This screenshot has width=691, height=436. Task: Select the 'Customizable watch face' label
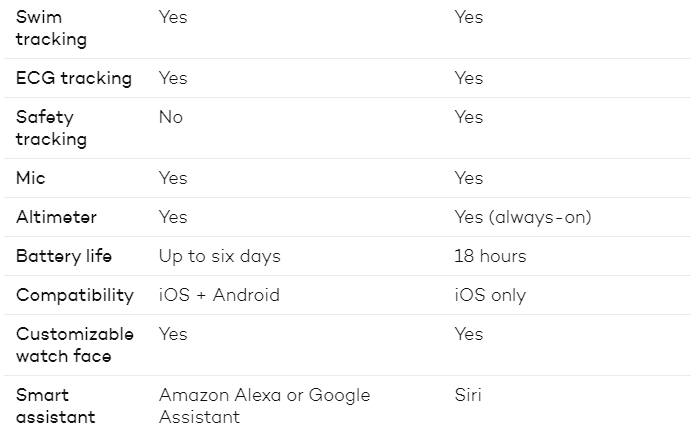coord(74,345)
